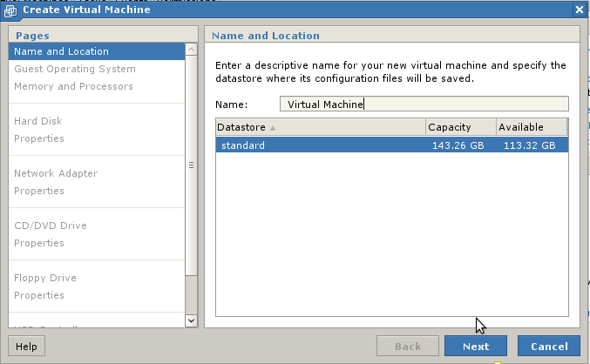Select the Floppy Drive page
Image resolution: width=590 pixels, height=364 pixels.
coord(45,278)
